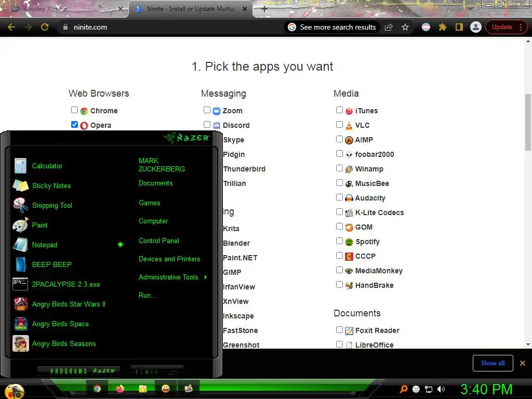Screen dimensions: 532x399
Task: Enable the VLC checkbox
Action: pyautogui.click(x=339, y=125)
